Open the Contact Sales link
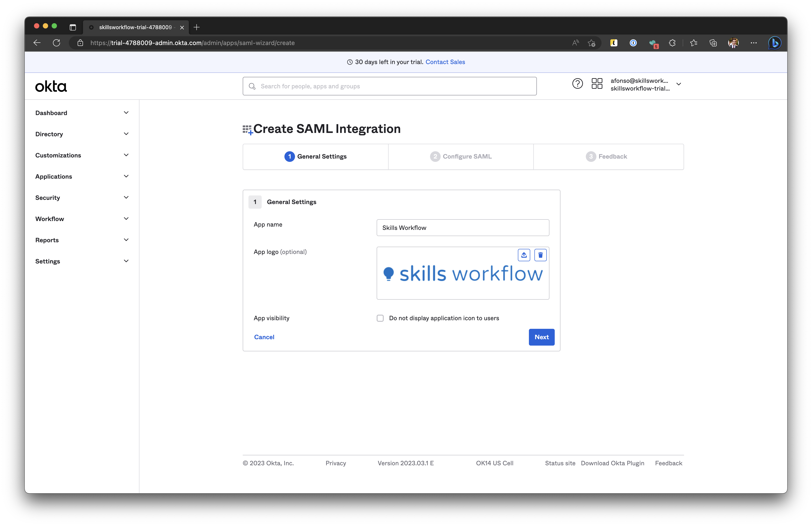The image size is (812, 526). 445,62
